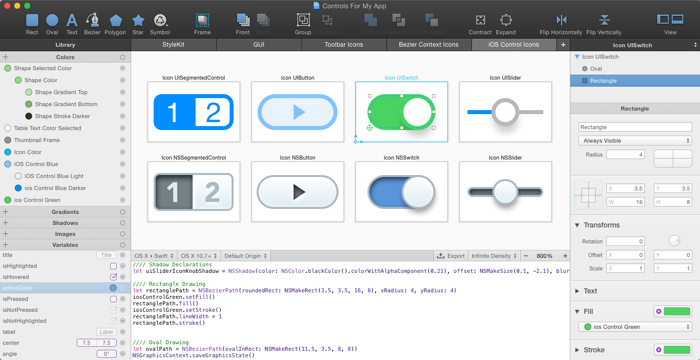The height and width of the screenshot is (360, 700).
Task: Click the Fill green color swatch
Action: tap(677, 311)
